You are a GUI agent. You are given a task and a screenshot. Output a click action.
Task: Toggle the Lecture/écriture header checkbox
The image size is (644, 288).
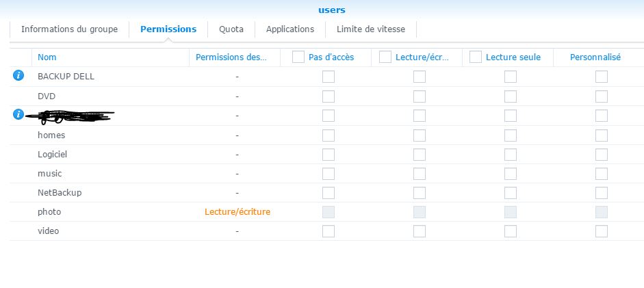click(385, 57)
